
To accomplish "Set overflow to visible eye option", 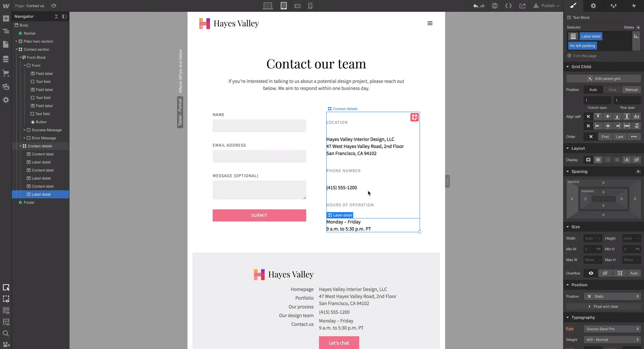I will point(591,273).
